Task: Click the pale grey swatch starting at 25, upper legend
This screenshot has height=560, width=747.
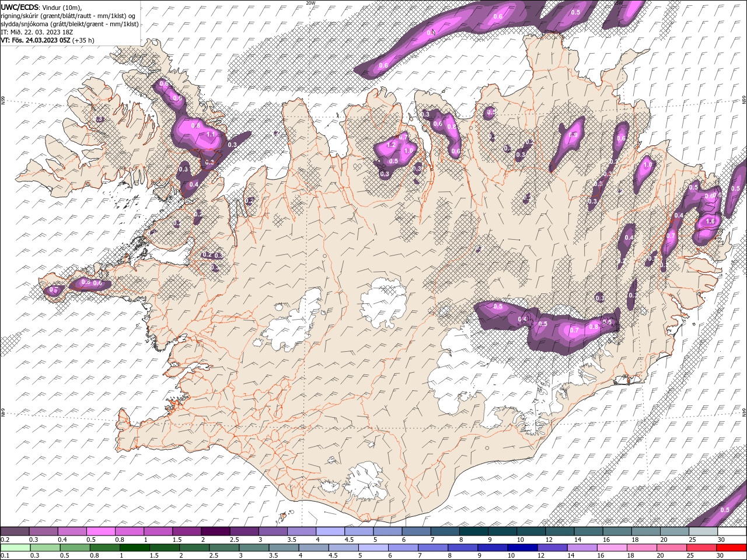Action: (703, 531)
